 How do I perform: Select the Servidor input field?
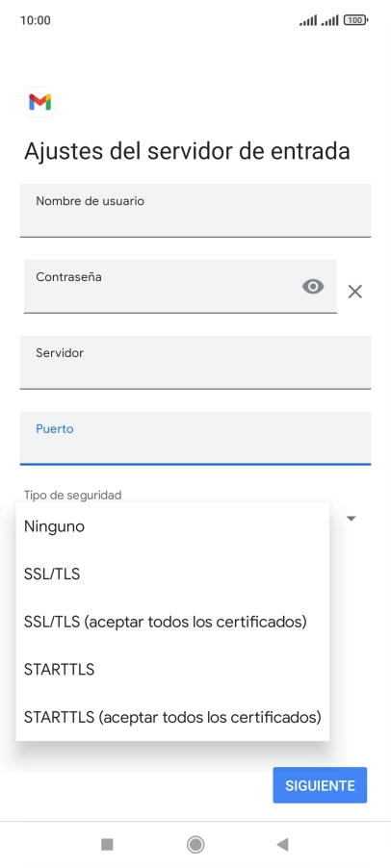pyautogui.click(x=195, y=362)
